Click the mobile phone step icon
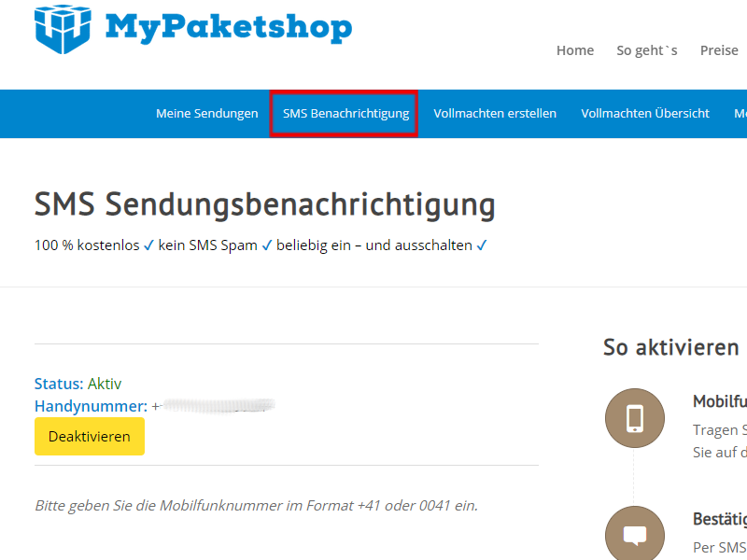This screenshot has height=560, width=747. pyautogui.click(x=635, y=418)
